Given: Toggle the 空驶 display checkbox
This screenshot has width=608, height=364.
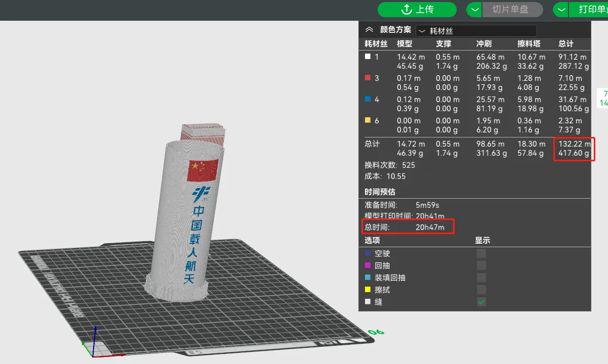Looking at the screenshot, I should click(x=481, y=253).
